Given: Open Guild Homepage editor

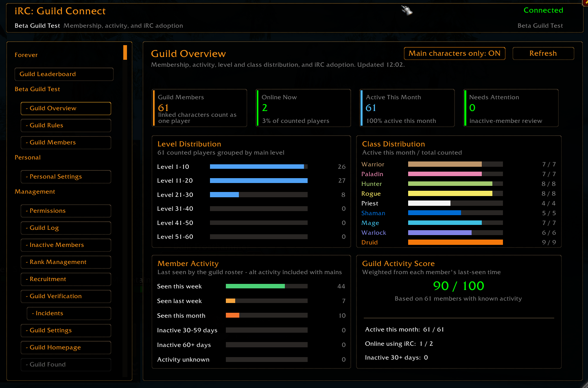Looking at the screenshot, I should click(x=66, y=347).
